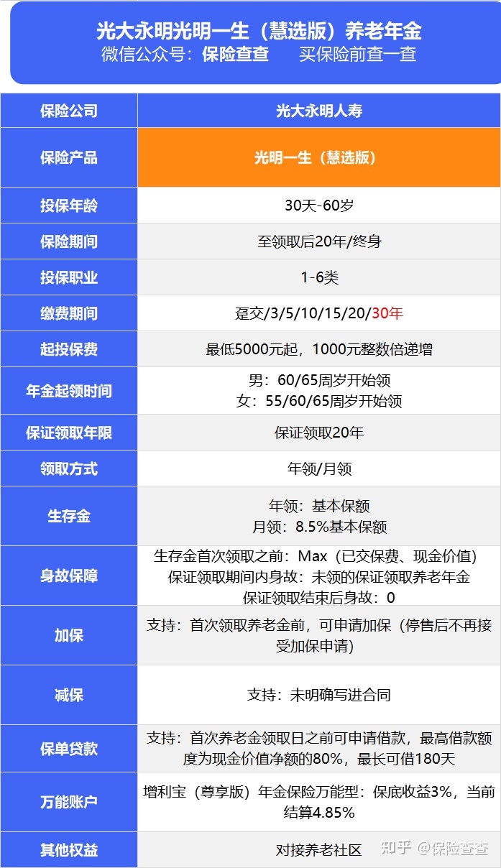Screen dimensions: 501x868
Task: Click the red 30年 payment period text
Action: point(387,313)
